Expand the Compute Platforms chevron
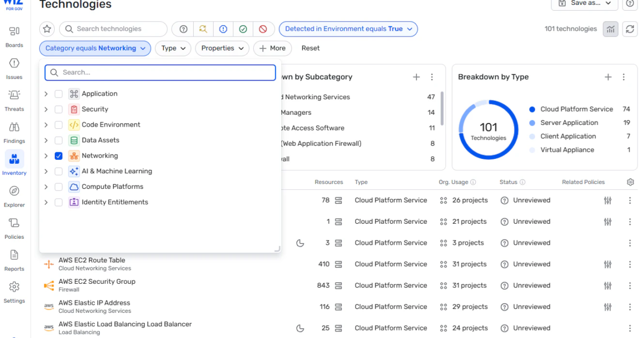Image resolution: width=644 pixels, height=338 pixels. click(46, 187)
